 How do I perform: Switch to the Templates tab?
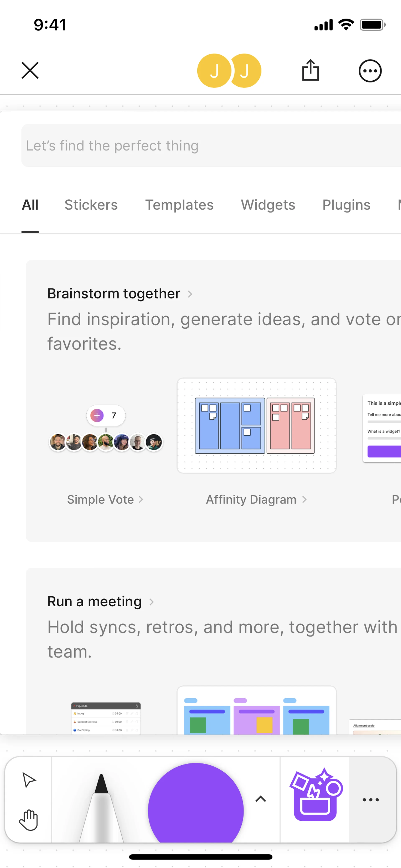coord(179,205)
